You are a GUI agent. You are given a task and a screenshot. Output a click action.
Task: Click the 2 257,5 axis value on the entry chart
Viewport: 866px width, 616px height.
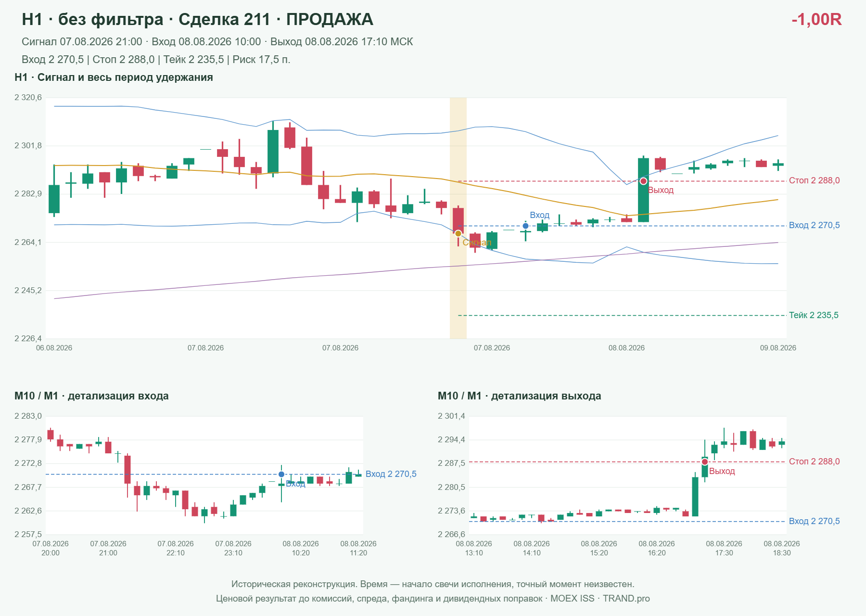pyautogui.click(x=28, y=534)
